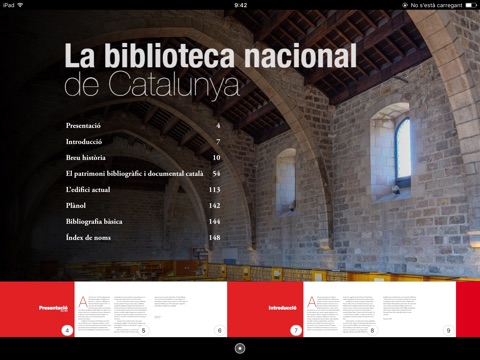Tap the page number 113 for L'edifici actual

click(214, 190)
